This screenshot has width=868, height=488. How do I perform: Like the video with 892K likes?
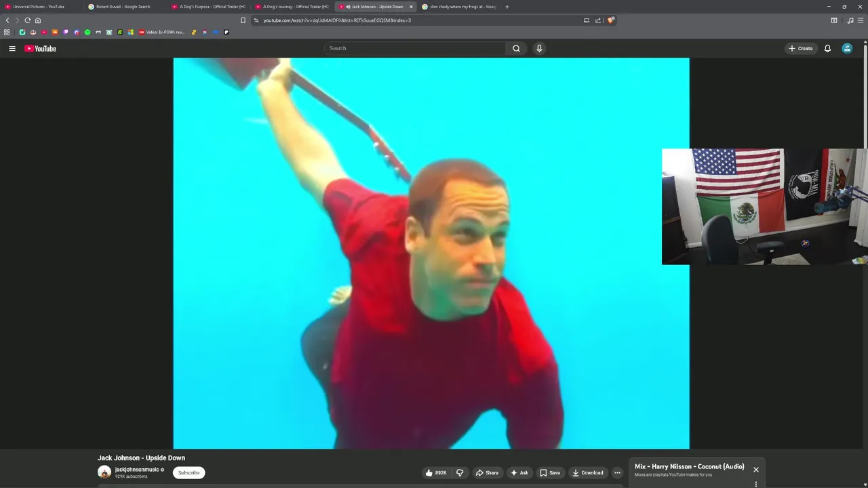pos(435,472)
